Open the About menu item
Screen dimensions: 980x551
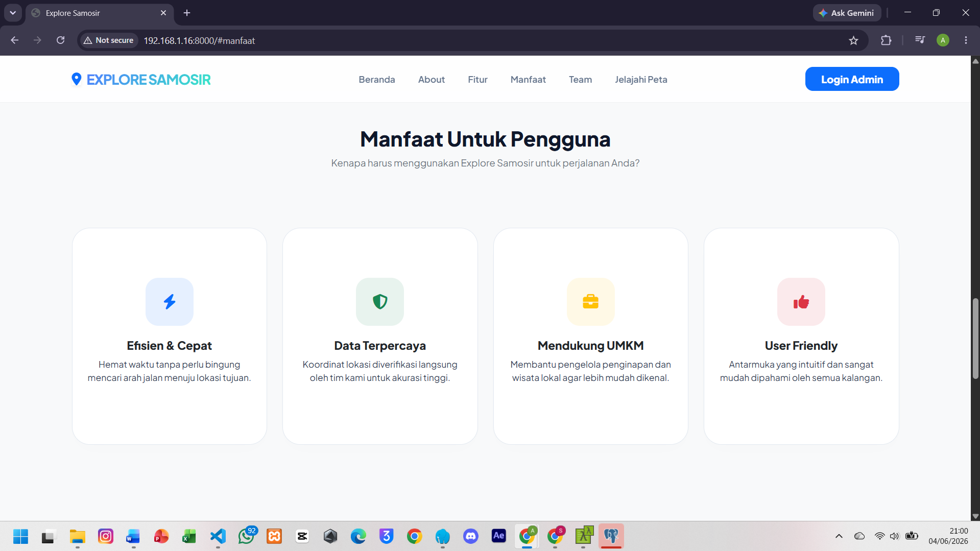pyautogui.click(x=432, y=79)
